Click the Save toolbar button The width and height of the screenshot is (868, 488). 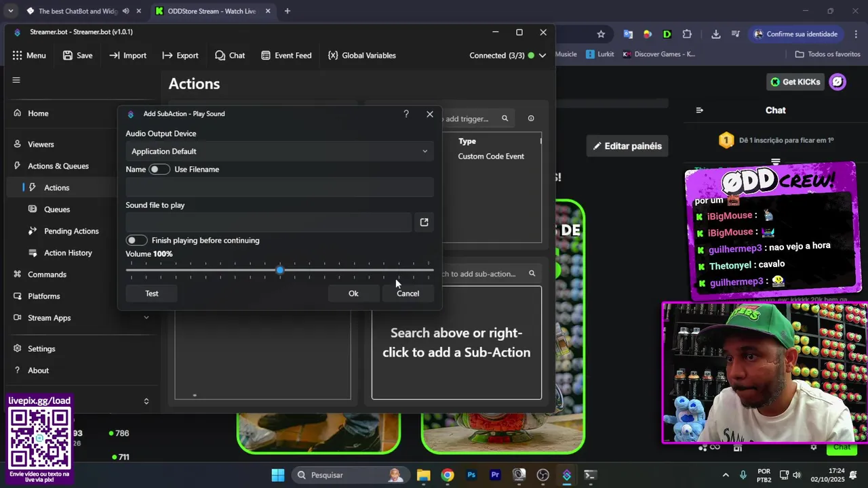click(x=77, y=56)
